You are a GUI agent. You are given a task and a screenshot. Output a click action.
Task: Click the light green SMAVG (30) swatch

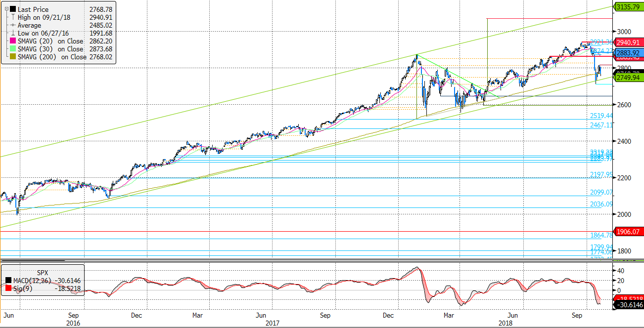click(x=13, y=49)
